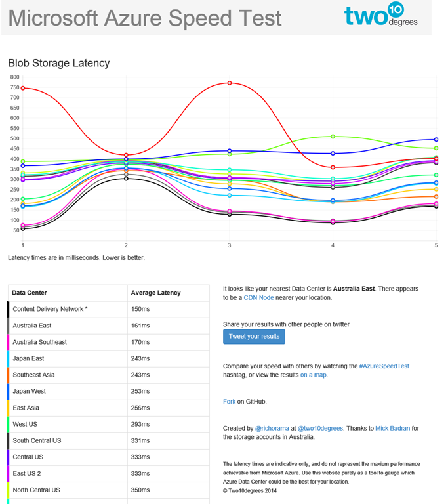Click the Data Center column header
Image resolution: width=448 pixels, height=504 pixels.
coord(30,293)
